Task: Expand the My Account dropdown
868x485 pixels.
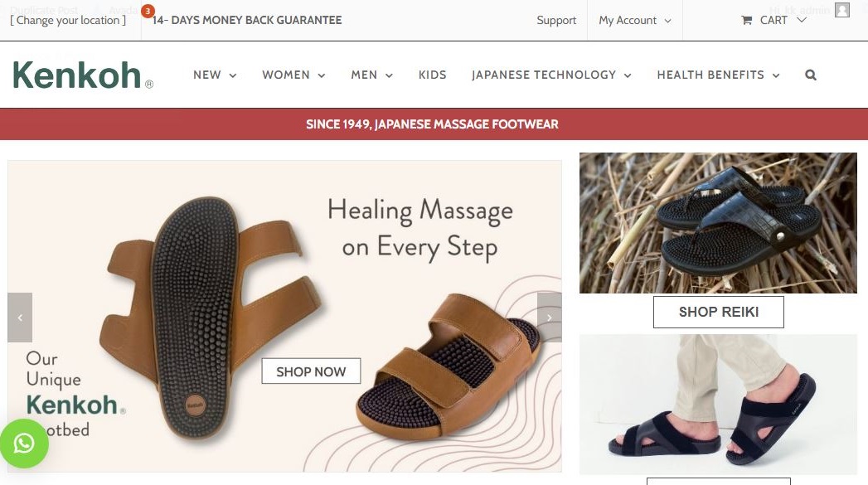Action: point(635,21)
